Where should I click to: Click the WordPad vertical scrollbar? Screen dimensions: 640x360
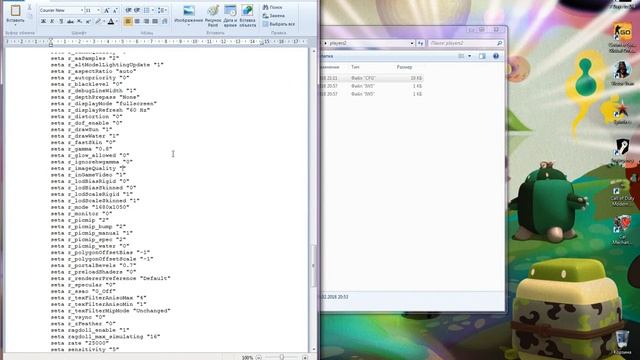point(313,200)
